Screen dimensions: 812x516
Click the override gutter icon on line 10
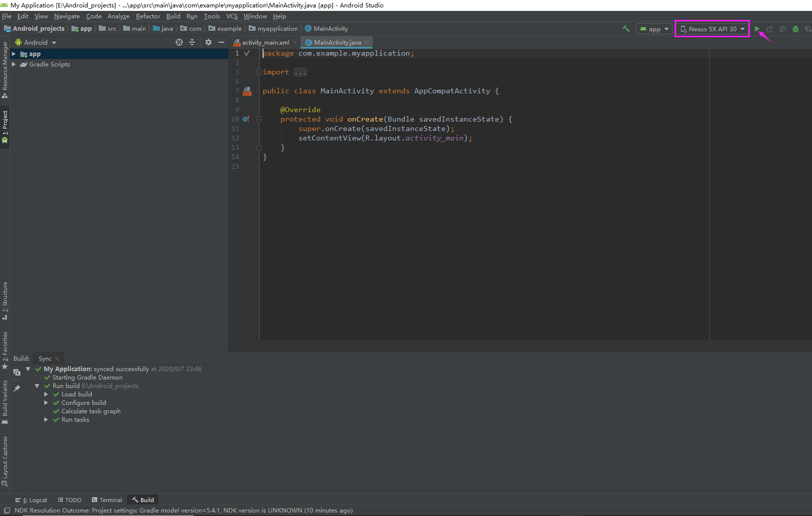(x=246, y=119)
